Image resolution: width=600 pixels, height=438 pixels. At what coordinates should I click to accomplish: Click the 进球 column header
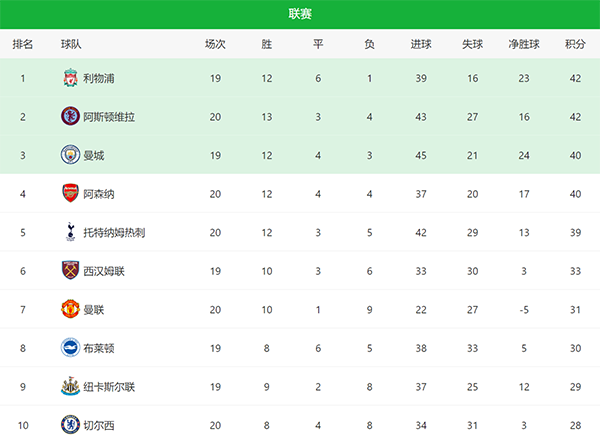421,44
